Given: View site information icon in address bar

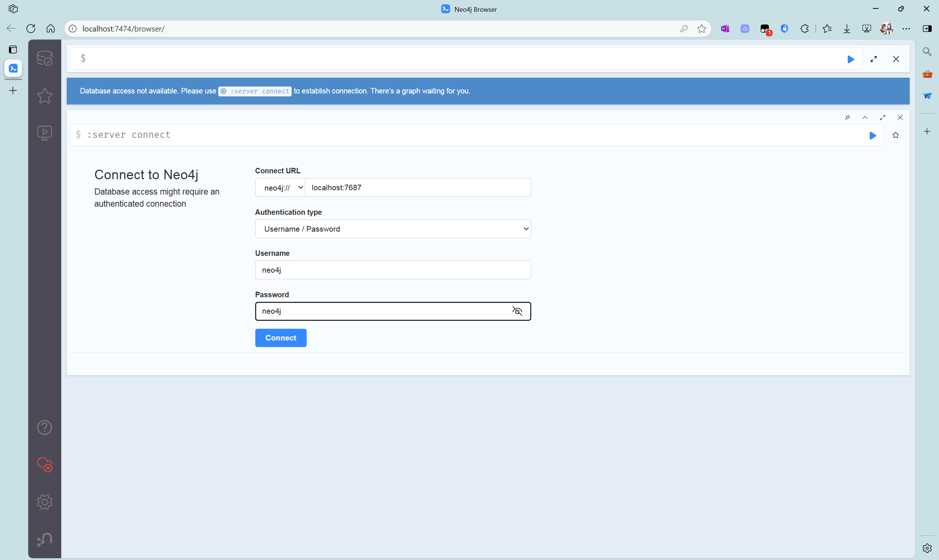Looking at the screenshot, I should point(73,29).
